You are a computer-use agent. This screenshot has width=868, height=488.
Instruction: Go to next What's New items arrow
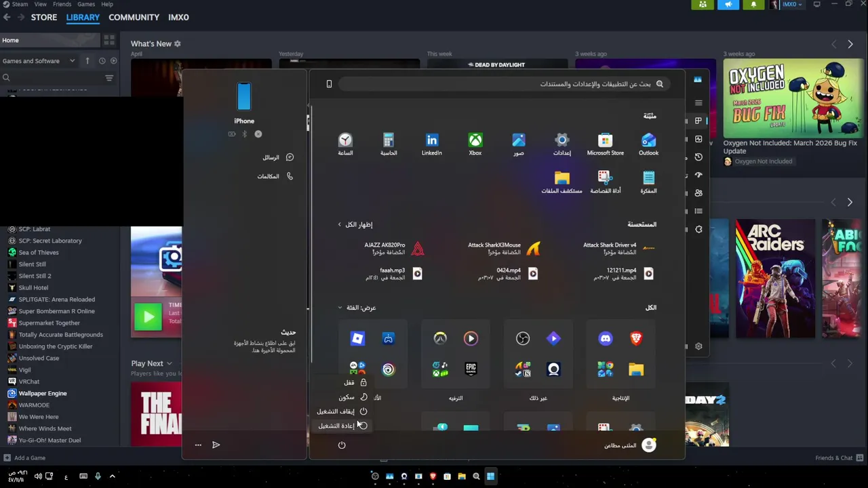point(850,44)
